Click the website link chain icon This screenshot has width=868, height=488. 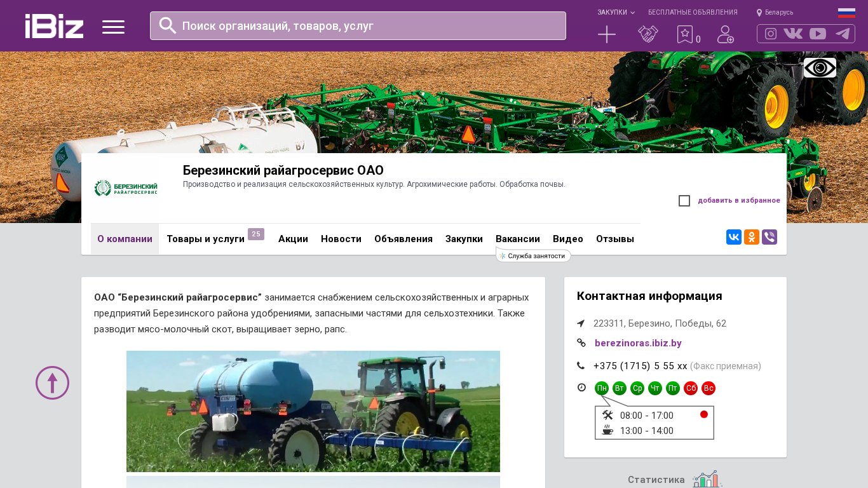(581, 343)
